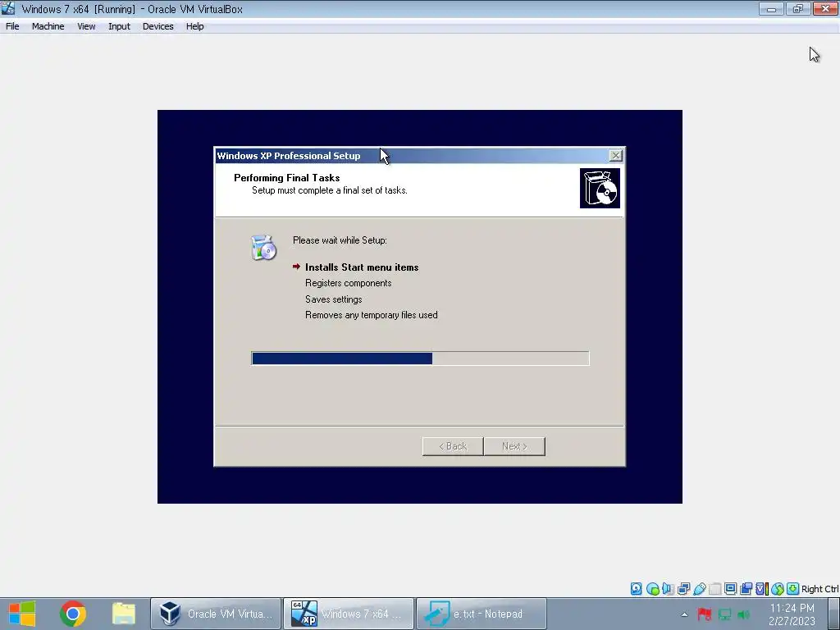Open the Devices menu
The height and width of the screenshot is (630, 840).
(x=157, y=26)
